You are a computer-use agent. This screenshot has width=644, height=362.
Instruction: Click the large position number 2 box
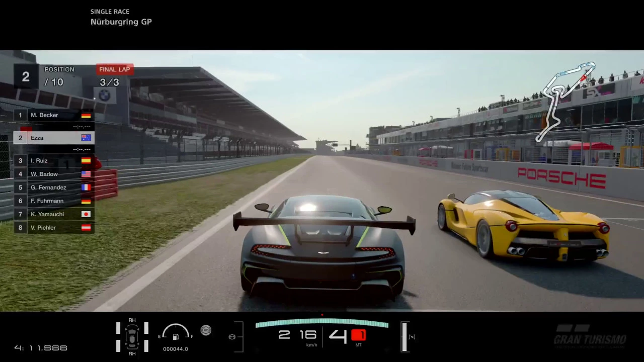(26, 76)
